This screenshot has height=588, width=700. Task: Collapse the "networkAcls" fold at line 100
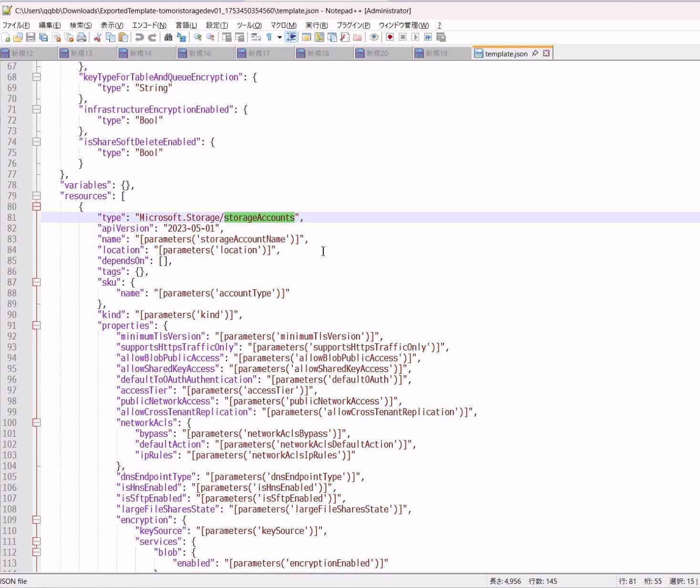(x=36, y=423)
